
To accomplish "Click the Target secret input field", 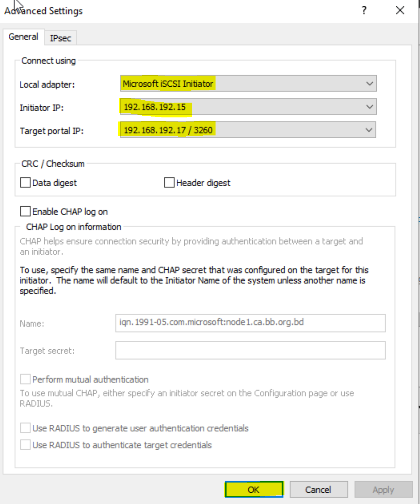I will 250,350.
